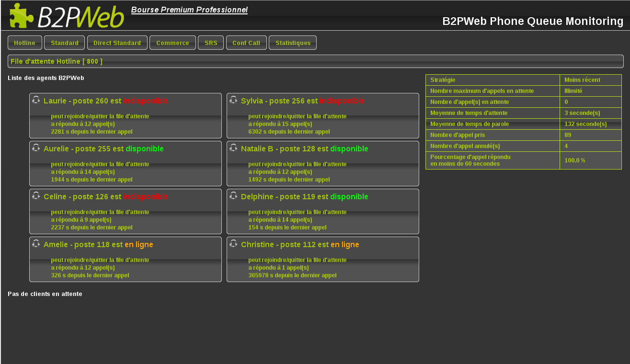Go to the SRS tab
This screenshot has width=630, height=364.
click(211, 43)
